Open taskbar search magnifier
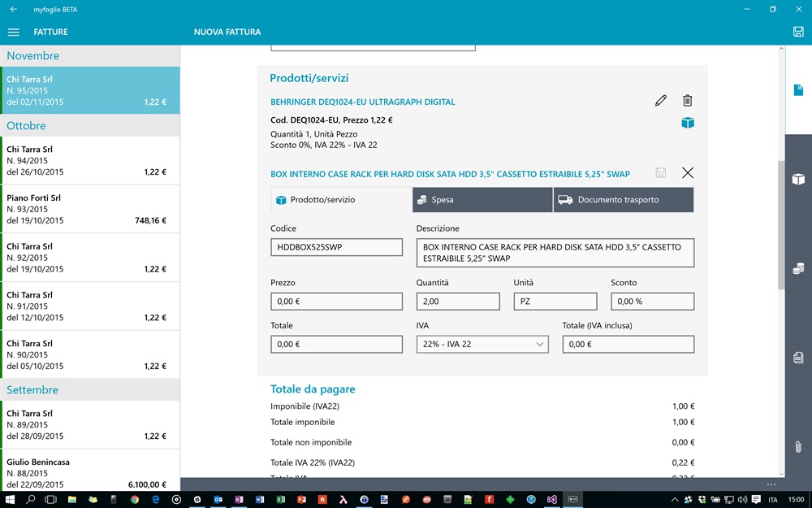This screenshot has height=508, width=812. (31, 500)
